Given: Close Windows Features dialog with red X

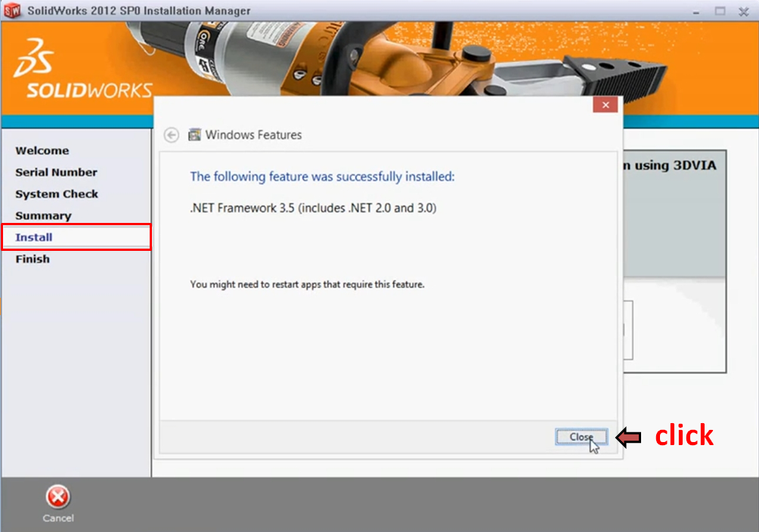Looking at the screenshot, I should click(x=605, y=104).
